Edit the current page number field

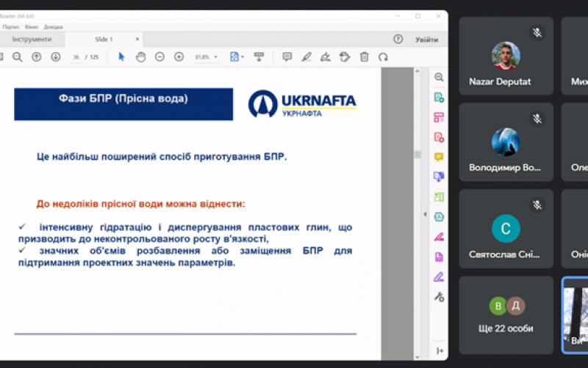(76, 57)
